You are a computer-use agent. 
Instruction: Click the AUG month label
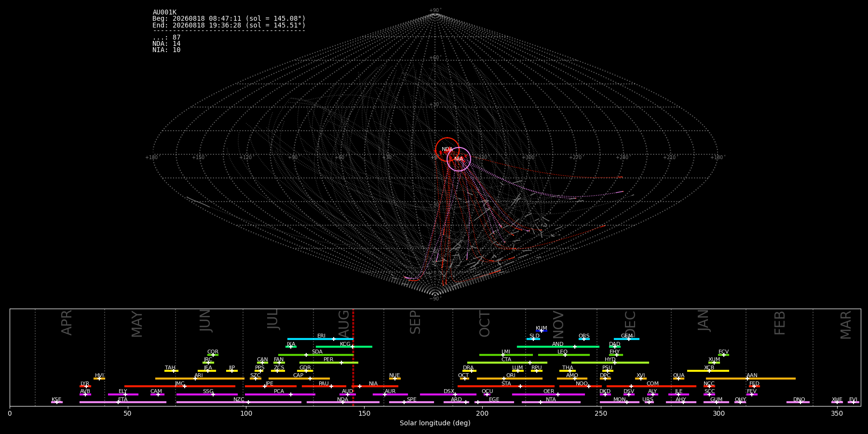point(344,322)
